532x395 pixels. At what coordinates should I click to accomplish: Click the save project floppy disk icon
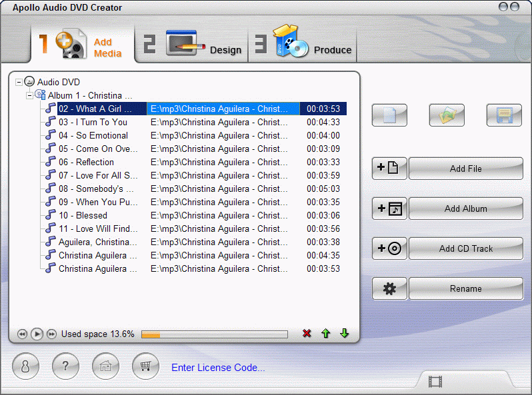(x=504, y=115)
